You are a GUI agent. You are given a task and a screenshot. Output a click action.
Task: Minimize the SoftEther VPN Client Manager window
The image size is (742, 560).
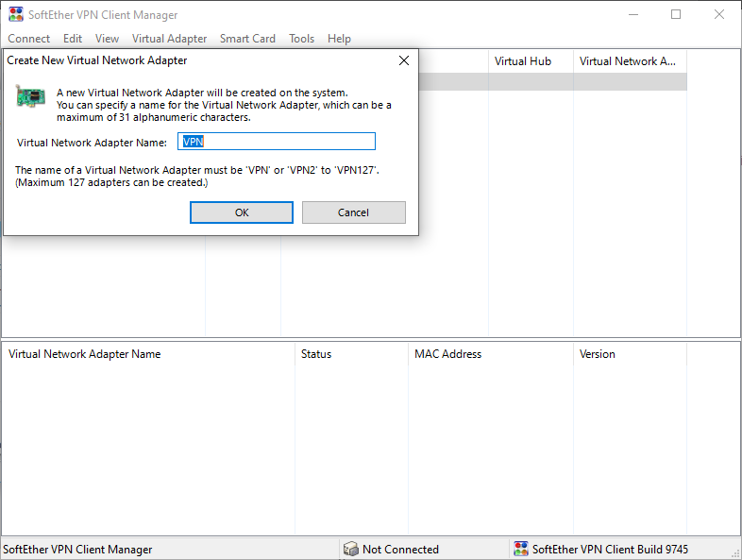click(633, 15)
